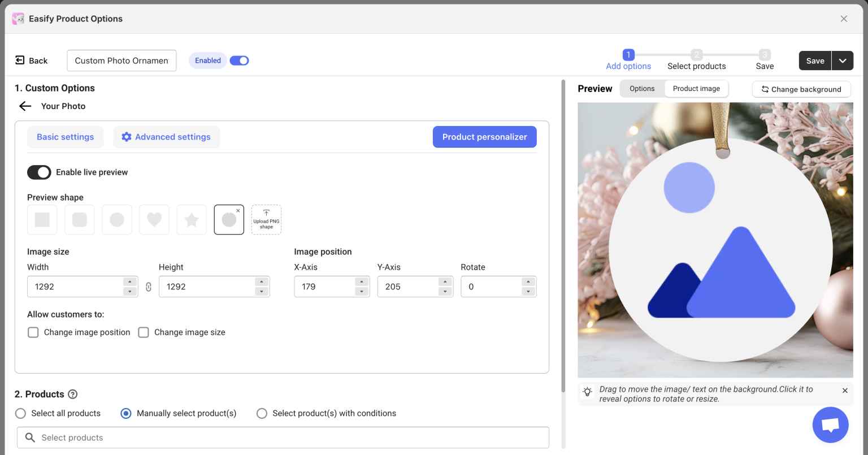Pick the star preview shape
The width and height of the screenshot is (868, 455).
(x=192, y=219)
